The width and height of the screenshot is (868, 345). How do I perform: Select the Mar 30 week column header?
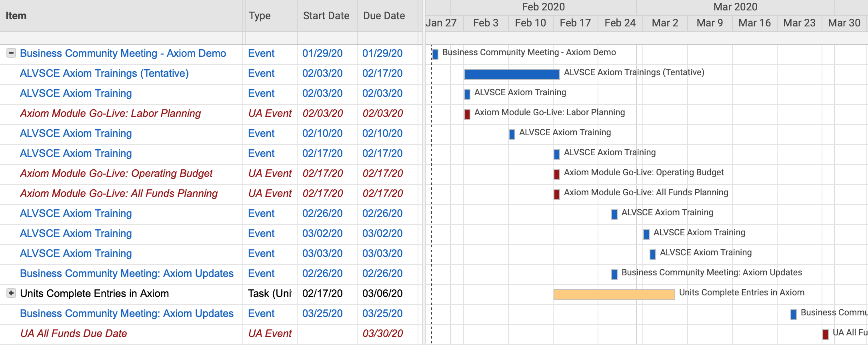coord(844,23)
